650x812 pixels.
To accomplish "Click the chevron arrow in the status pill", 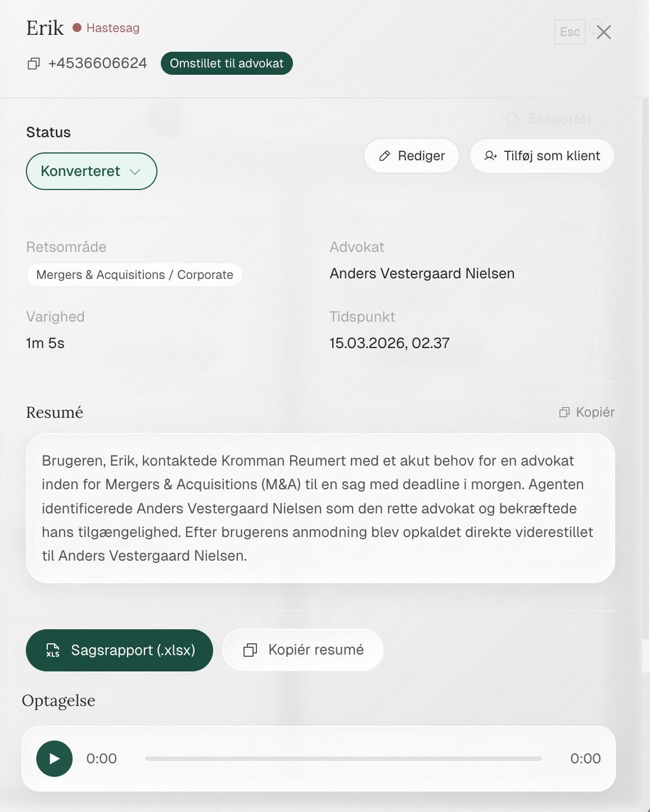I will [135, 172].
